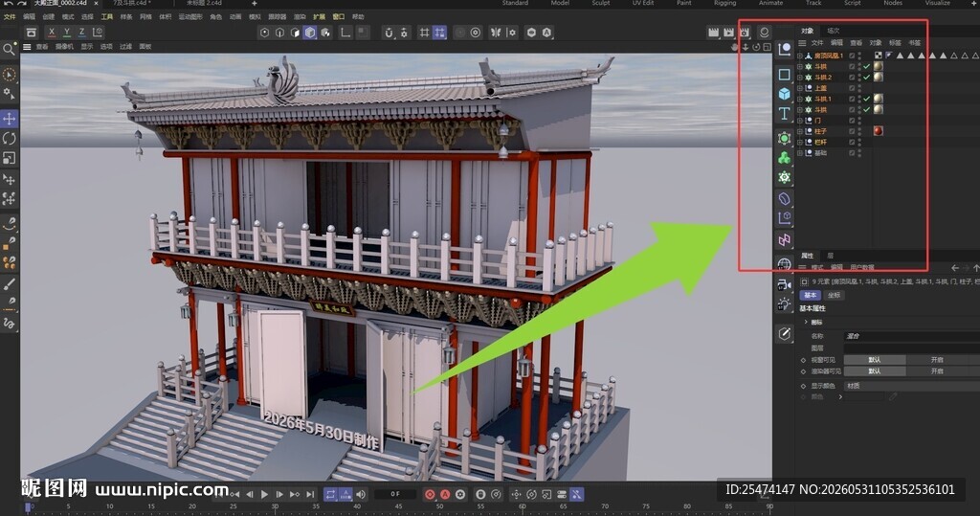The image size is (980, 516).
Task: Switch to the 7及斗拱.c4d document tab
Action: [x=132, y=3]
